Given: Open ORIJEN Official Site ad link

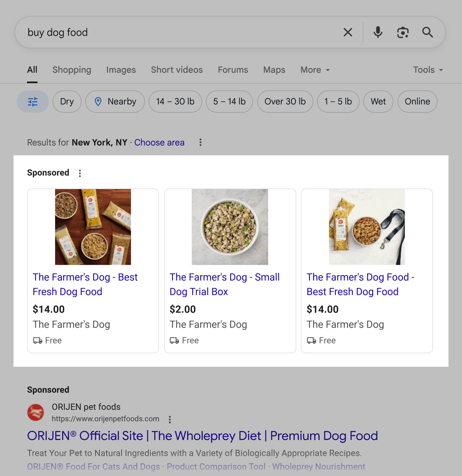Looking at the screenshot, I should [x=202, y=436].
